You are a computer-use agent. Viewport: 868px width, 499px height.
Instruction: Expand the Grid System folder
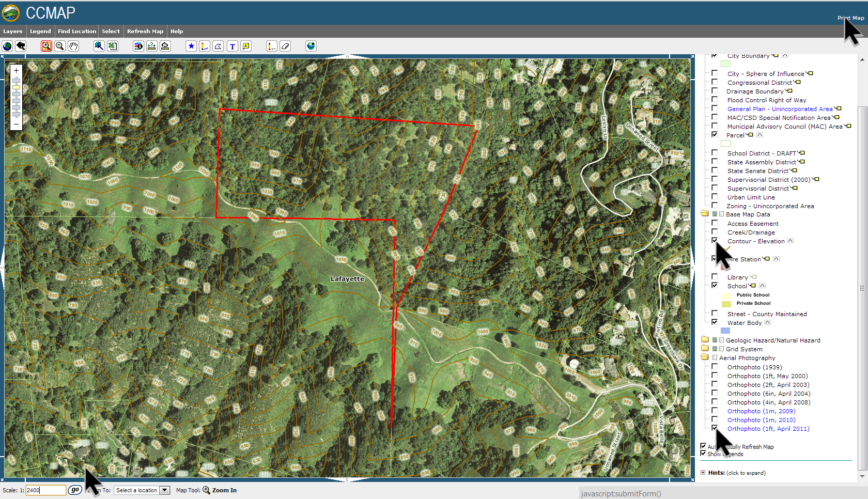(x=705, y=348)
